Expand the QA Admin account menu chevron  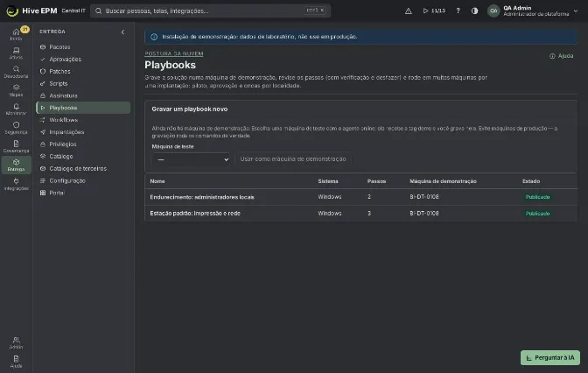tap(576, 11)
